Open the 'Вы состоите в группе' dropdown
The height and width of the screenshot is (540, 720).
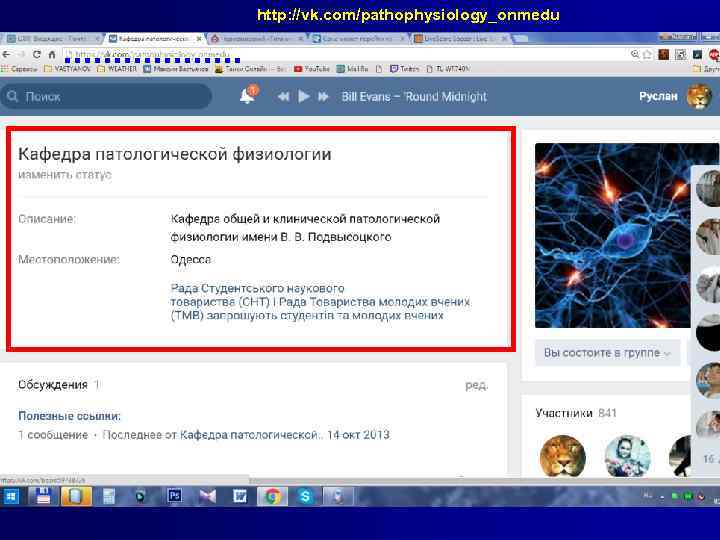608,353
